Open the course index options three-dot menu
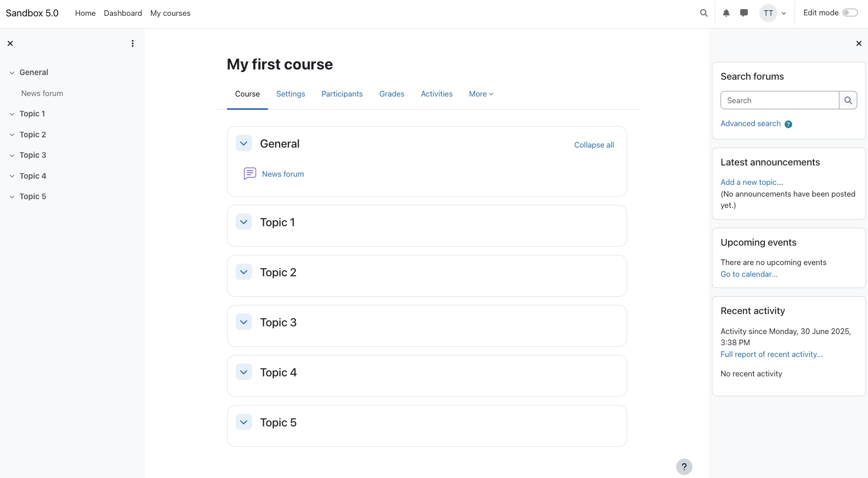Viewport: 868px width, 478px height. 133,43
